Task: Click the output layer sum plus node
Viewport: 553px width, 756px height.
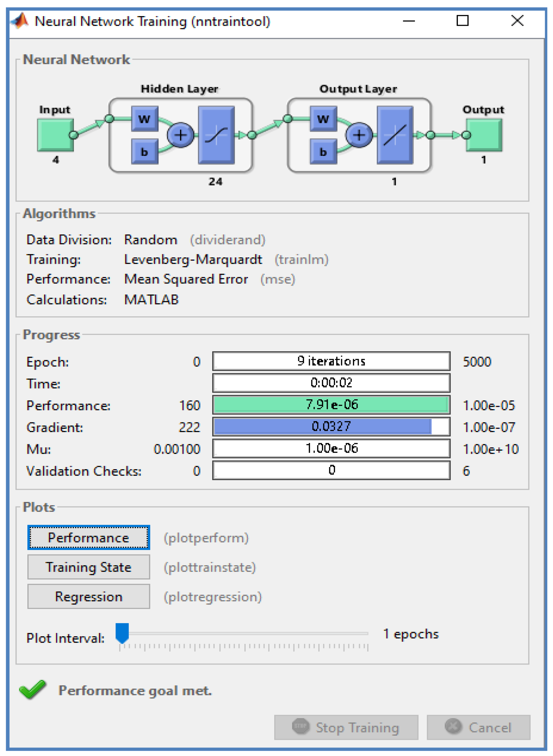Action: [x=359, y=135]
